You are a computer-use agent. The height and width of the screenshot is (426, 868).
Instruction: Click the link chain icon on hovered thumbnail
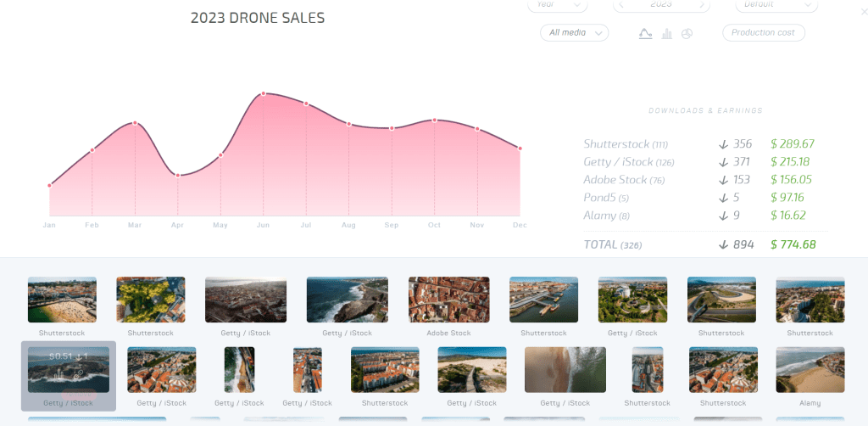click(x=78, y=373)
